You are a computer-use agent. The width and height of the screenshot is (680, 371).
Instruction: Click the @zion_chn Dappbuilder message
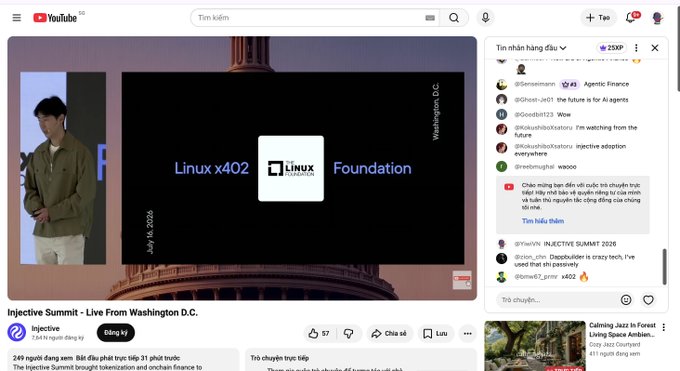click(x=575, y=260)
